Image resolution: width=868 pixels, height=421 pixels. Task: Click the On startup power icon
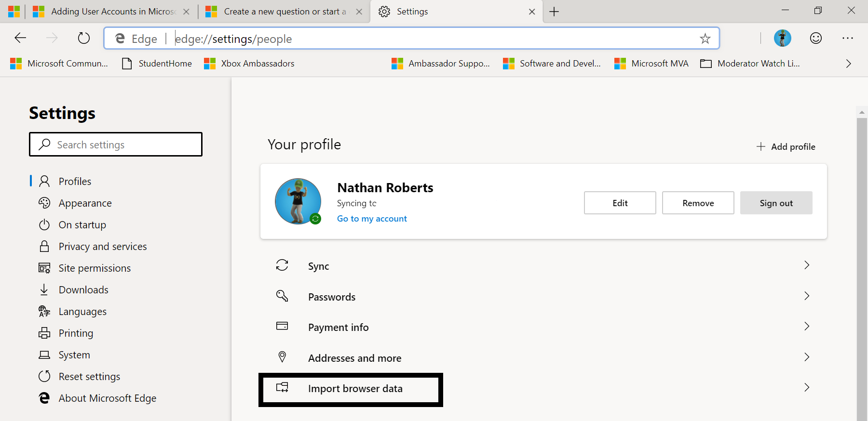click(44, 224)
